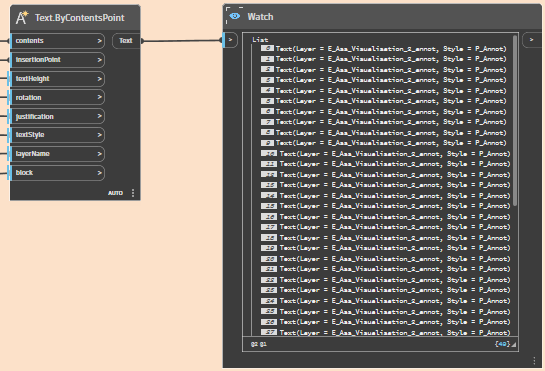The width and height of the screenshot is (545, 371).
Task: Click the chevron on the contents port
Action: [x=99, y=41]
